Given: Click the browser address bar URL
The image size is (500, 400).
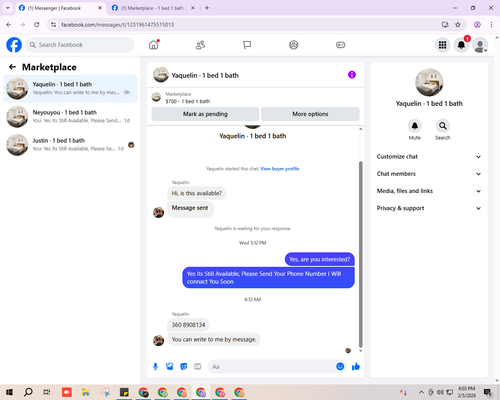Looking at the screenshot, I should pos(118,25).
